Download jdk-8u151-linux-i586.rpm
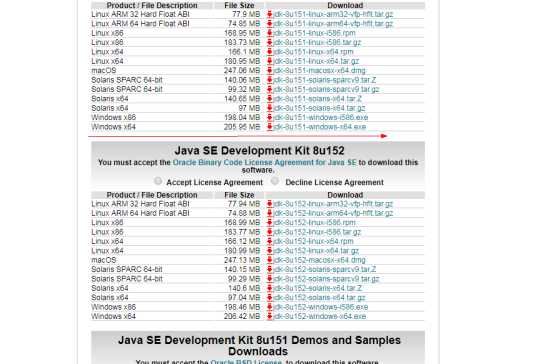 click(314, 33)
